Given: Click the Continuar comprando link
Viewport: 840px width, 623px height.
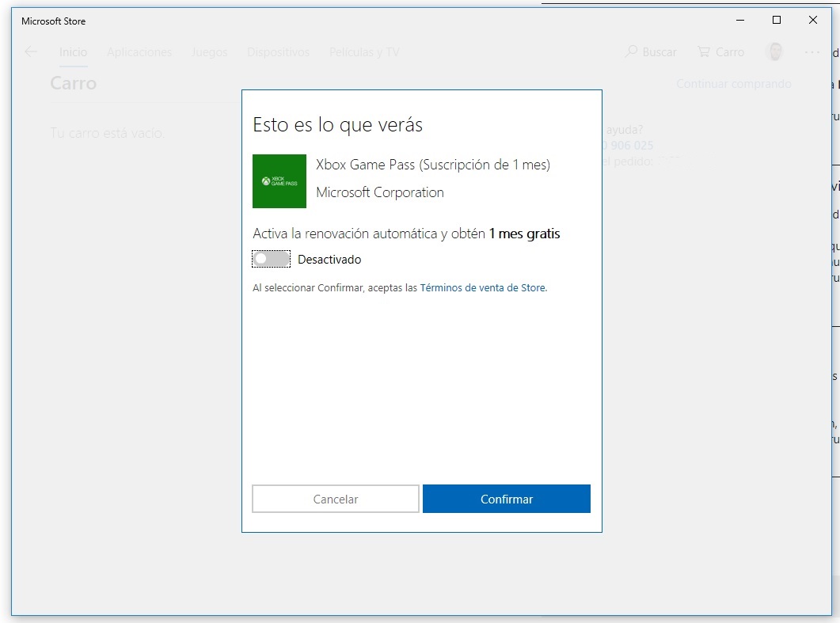Looking at the screenshot, I should click(733, 84).
